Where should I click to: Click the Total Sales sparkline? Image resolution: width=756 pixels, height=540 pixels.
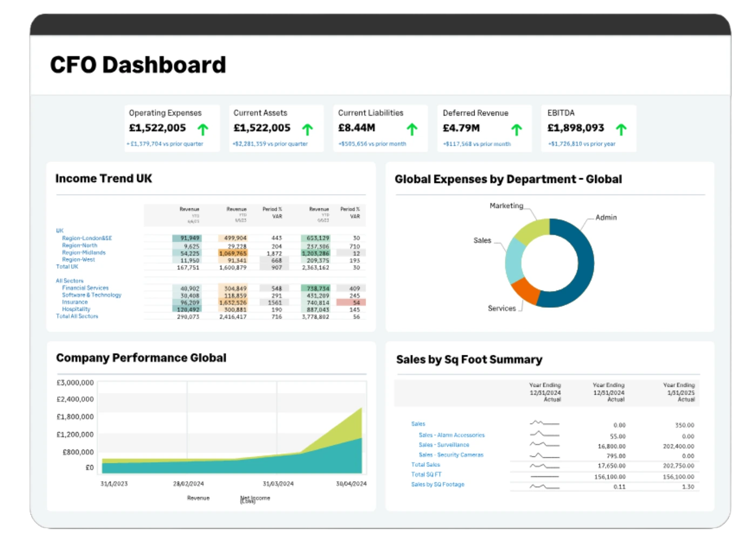point(544,465)
